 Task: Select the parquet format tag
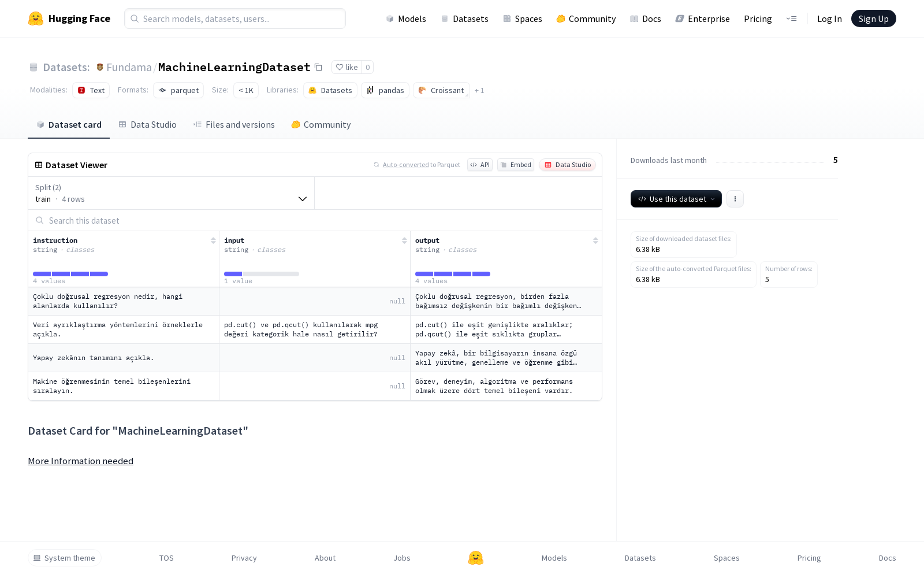point(178,90)
